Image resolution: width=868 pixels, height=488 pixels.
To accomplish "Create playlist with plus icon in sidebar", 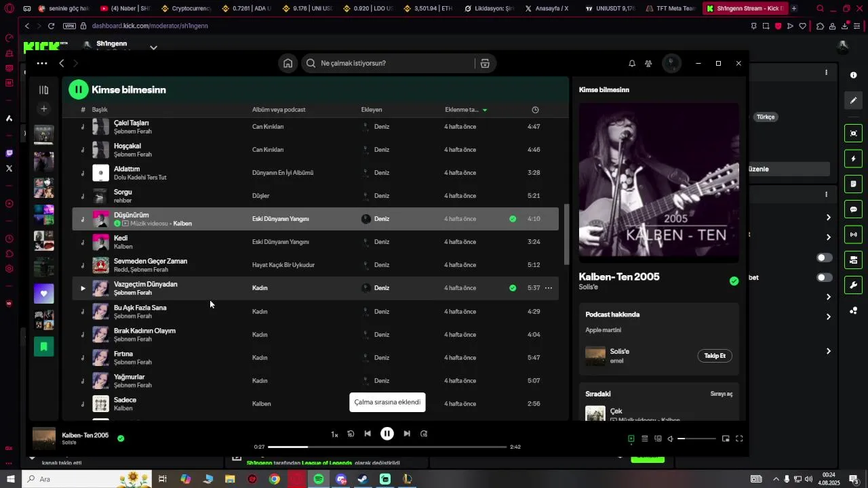I will (x=44, y=108).
